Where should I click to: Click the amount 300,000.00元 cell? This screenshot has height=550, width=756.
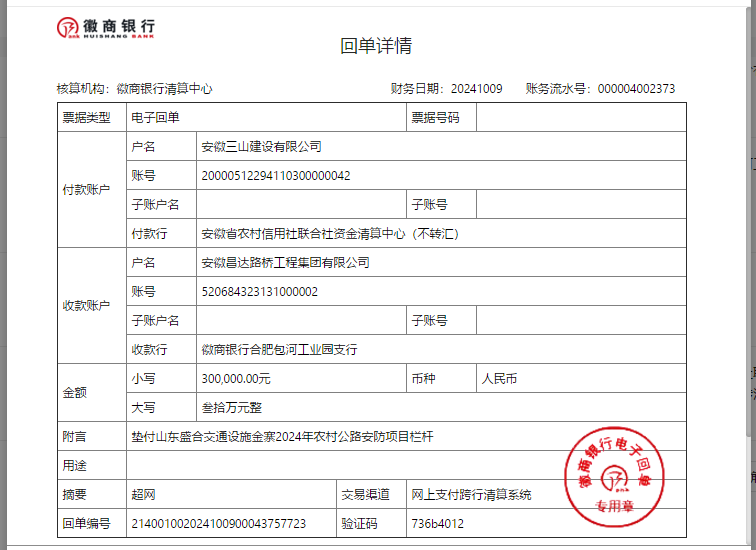tap(236, 379)
